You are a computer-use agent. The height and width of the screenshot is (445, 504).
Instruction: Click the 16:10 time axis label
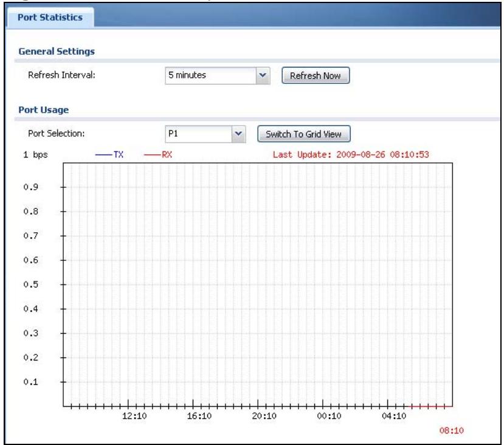[x=199, y=416]
